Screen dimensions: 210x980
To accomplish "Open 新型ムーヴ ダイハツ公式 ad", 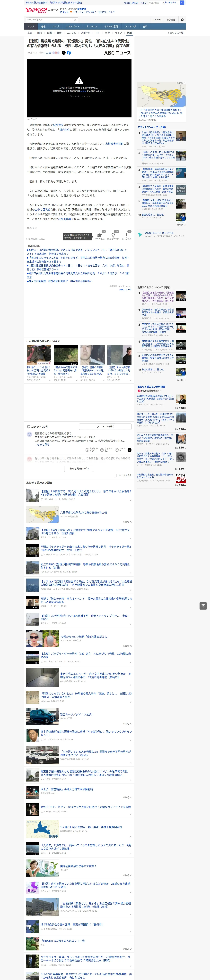I will (76, 714).
